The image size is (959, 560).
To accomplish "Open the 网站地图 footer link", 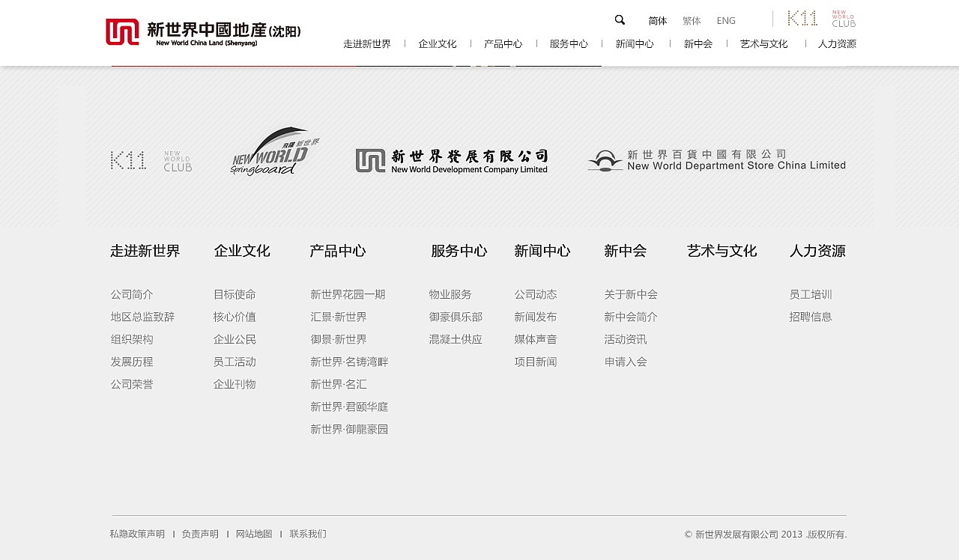I will [254, 534].
